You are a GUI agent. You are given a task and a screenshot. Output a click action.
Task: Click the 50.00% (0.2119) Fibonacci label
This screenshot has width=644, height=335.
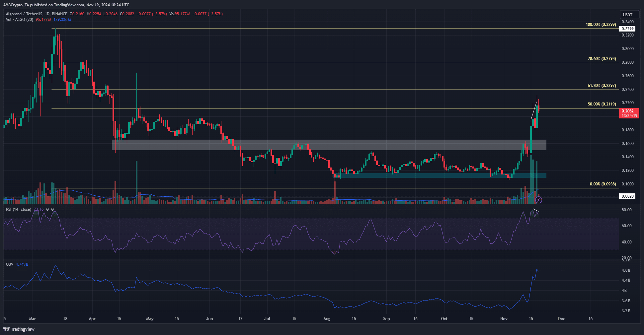coord(602,104)
